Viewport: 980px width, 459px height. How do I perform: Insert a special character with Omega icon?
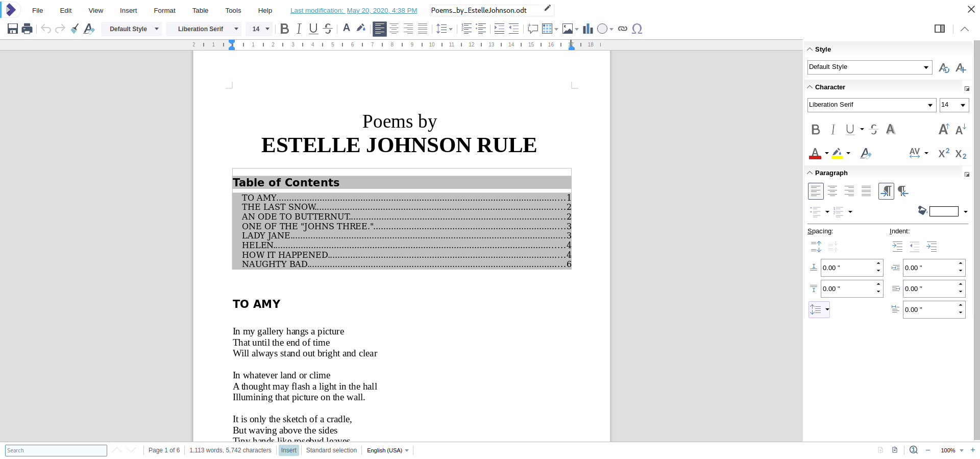636,29
